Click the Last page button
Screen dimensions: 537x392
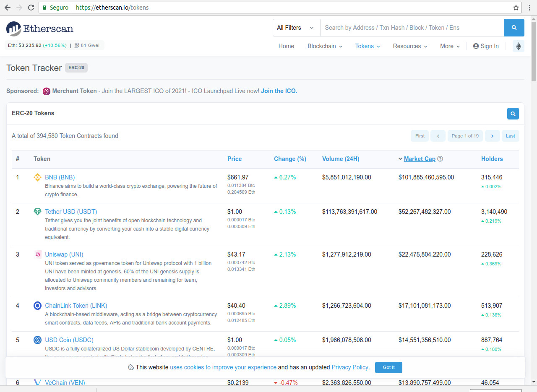511,136
